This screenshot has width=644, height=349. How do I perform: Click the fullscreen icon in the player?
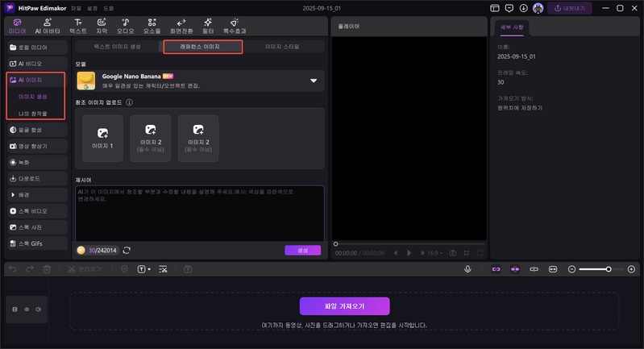point(480,252)
